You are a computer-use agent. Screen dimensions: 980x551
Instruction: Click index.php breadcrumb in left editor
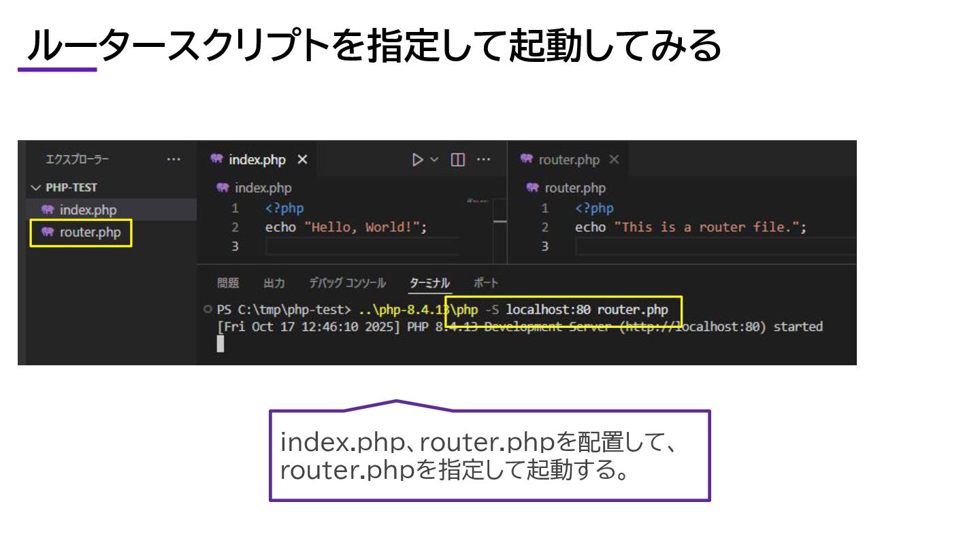point(263,188)
